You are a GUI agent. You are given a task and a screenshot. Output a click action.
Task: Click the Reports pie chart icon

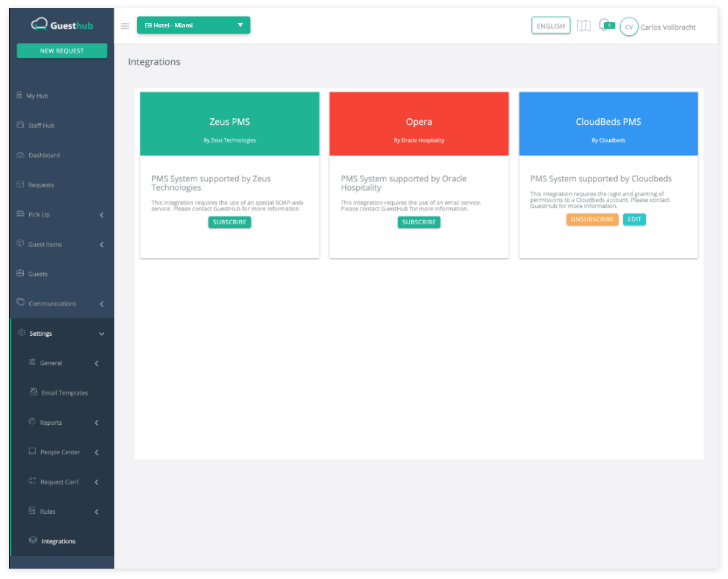pyautogui.click(x=32, y=422)
